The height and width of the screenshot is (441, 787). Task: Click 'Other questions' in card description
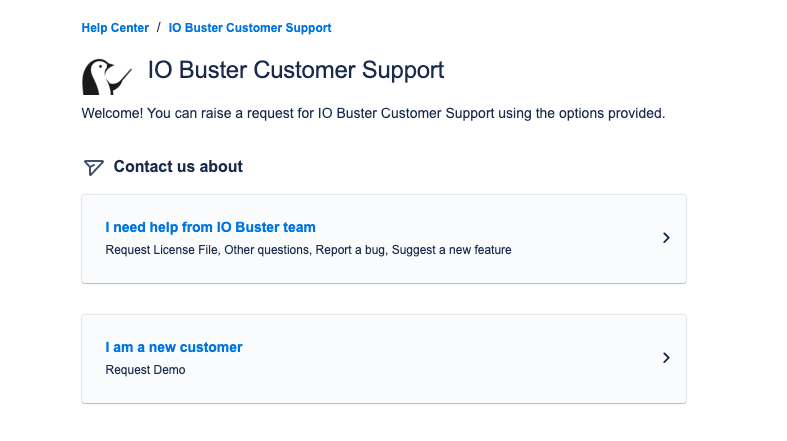[x=266, y=250]
